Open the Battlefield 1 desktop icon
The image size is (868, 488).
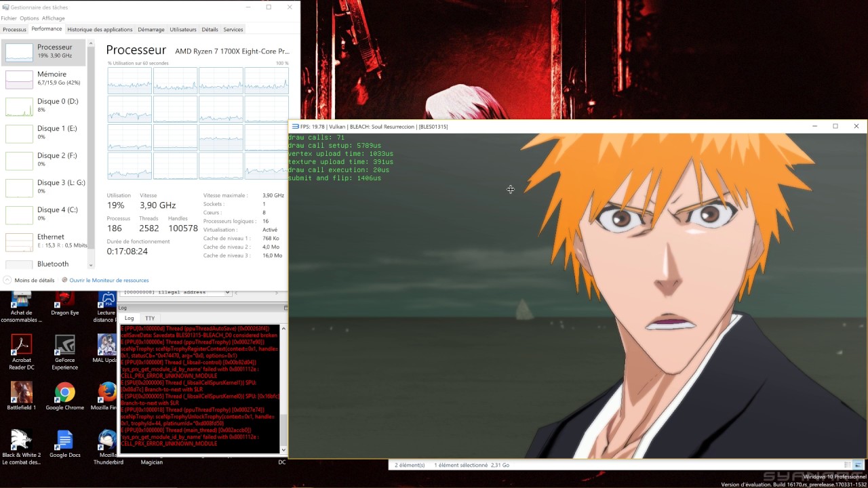[21, 396]
